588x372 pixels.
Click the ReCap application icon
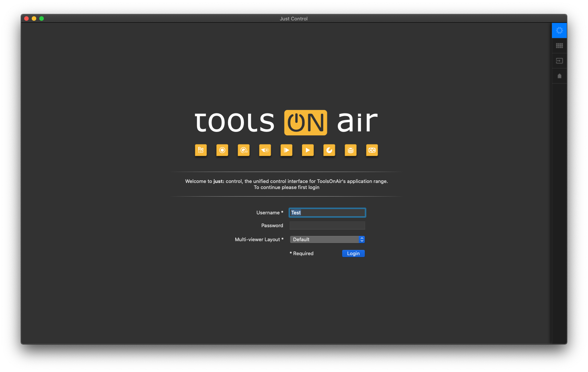pos(201,150)
